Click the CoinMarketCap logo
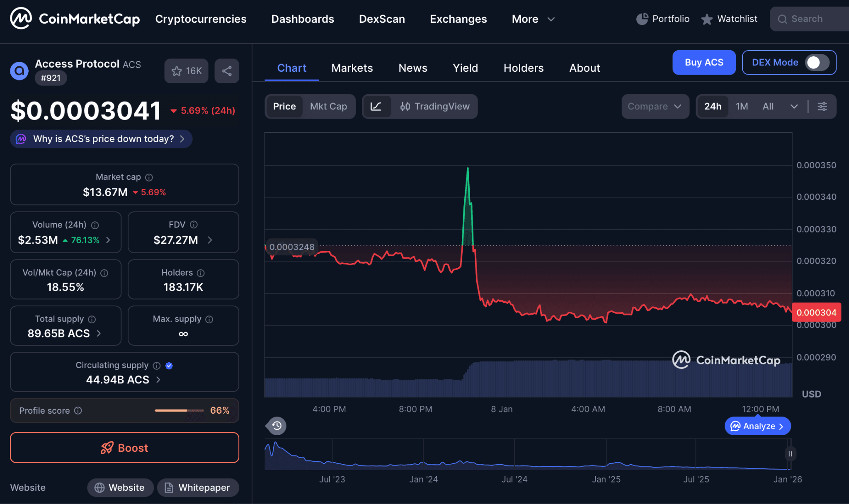 [x=75, y=19]
